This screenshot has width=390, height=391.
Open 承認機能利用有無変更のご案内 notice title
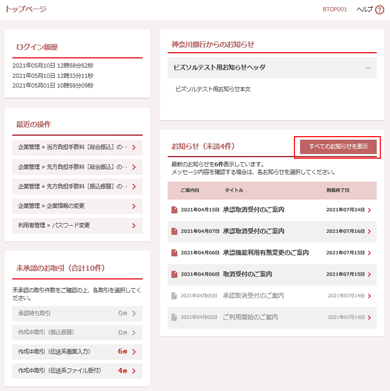pos(266,253)
